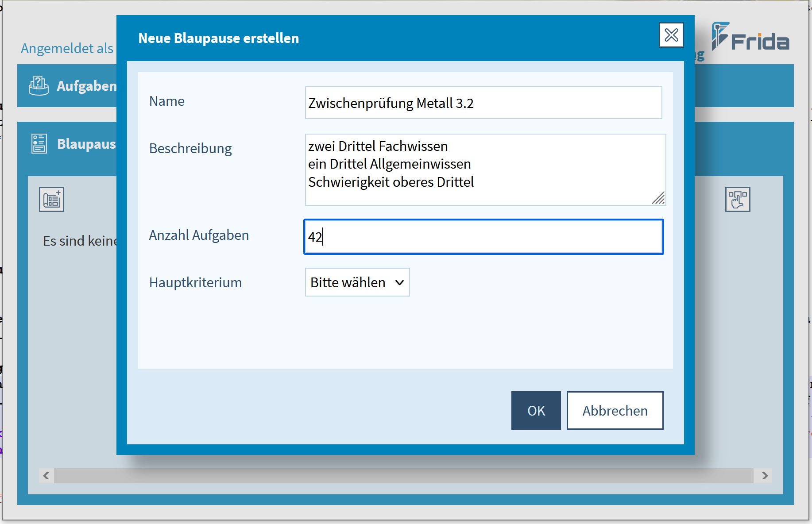Screen dimensions: 812x524
Task: Click the hand pointer selection icon
Action: [x=737, y=199]
